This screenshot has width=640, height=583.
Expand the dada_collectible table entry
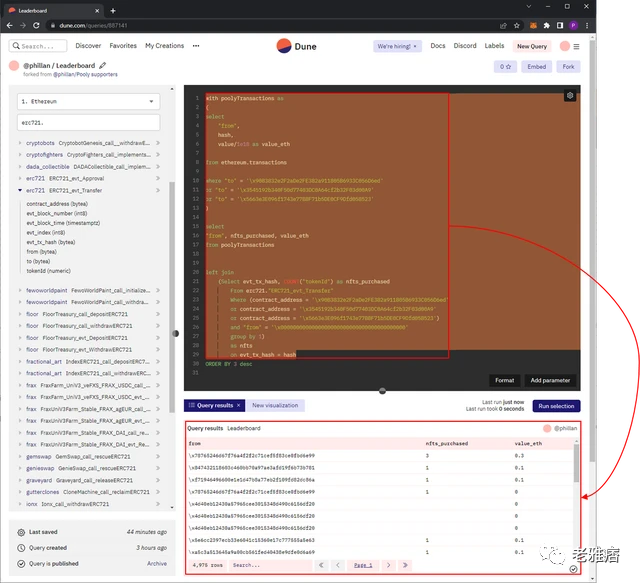tap(20, 167)
